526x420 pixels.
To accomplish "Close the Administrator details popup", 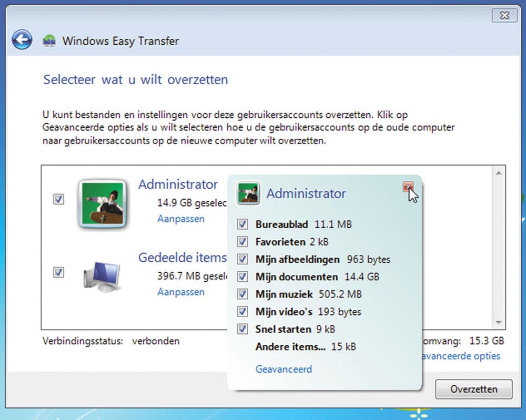I will click(408, 187).
